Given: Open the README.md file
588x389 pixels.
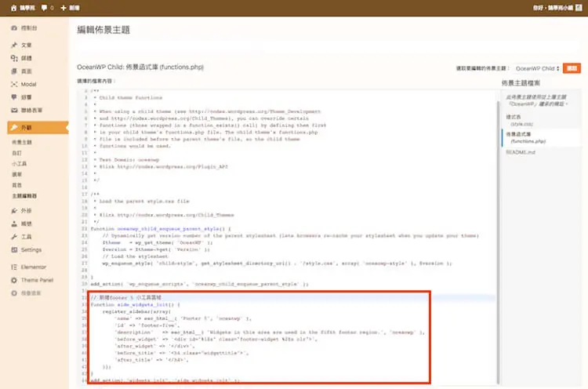Looking at the screenshot, I should (521, 152).
